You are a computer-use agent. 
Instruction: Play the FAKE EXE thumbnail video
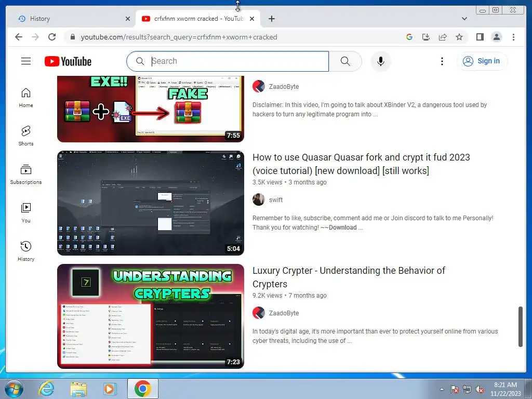150,109
